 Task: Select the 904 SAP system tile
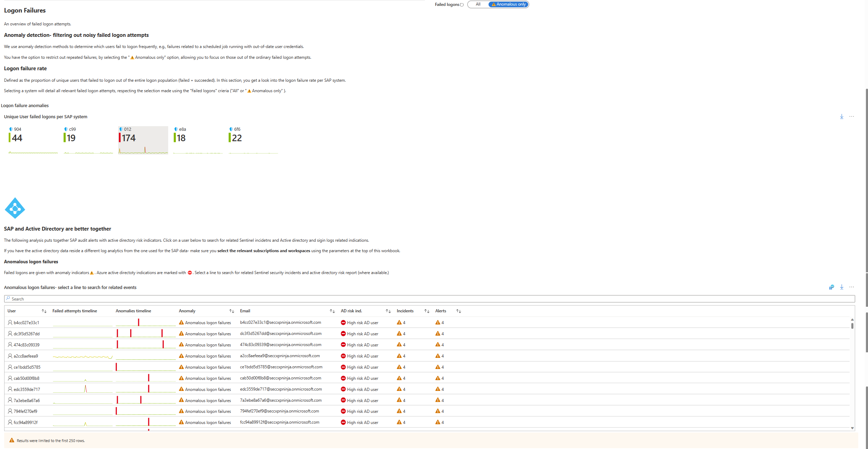pyautogui.click(x=33, y=140)
